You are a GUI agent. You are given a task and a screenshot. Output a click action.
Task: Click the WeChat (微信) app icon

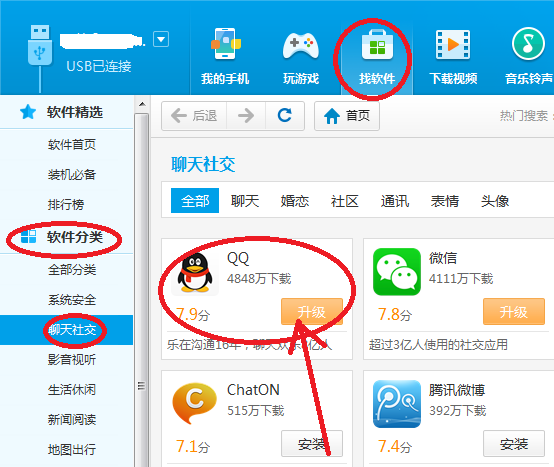pos(397,272)
